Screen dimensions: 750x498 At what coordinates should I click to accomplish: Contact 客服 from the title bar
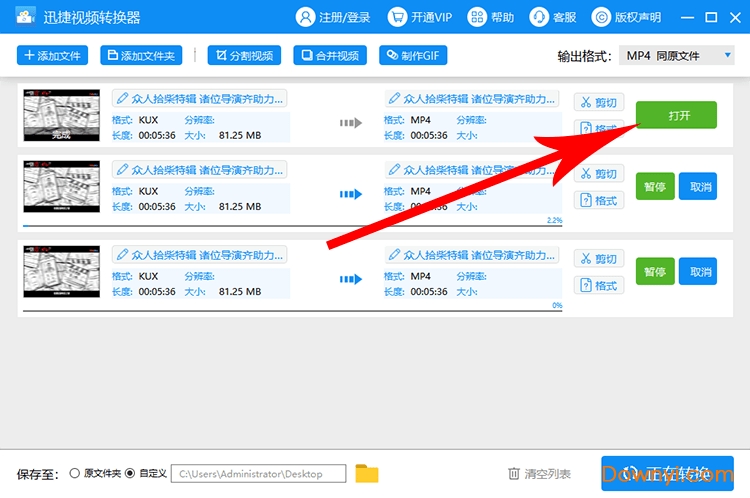[552, 17]
